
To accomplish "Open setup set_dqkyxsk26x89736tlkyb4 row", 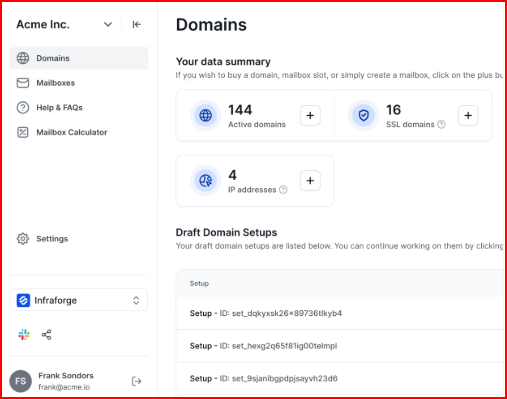I will (x=340, y=313).
